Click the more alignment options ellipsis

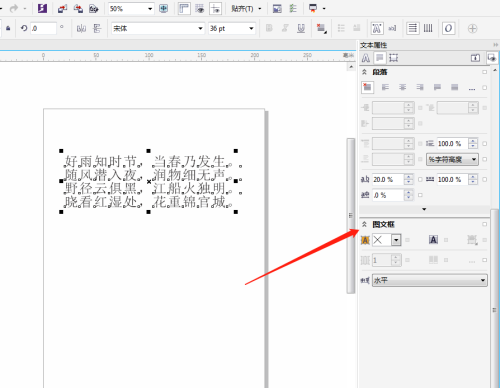[x=472, y=88]
